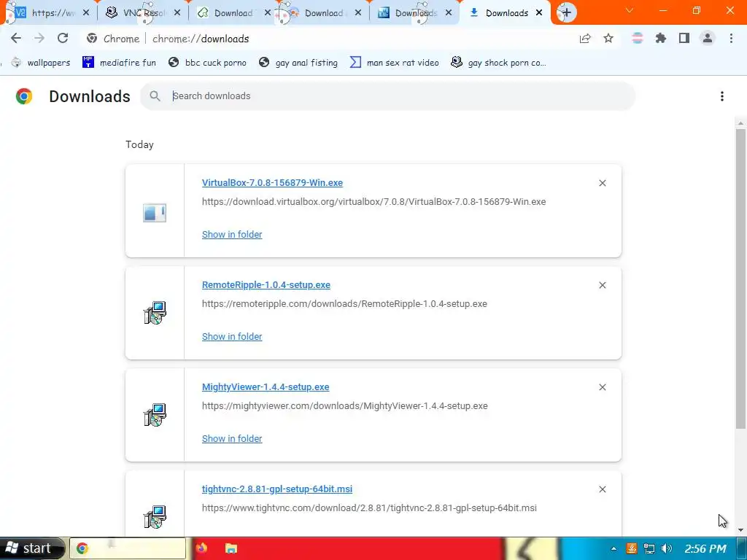Screen dimensions: 747x560
Task: Toggle the browser side panel icon
Action: pos(684,39)
